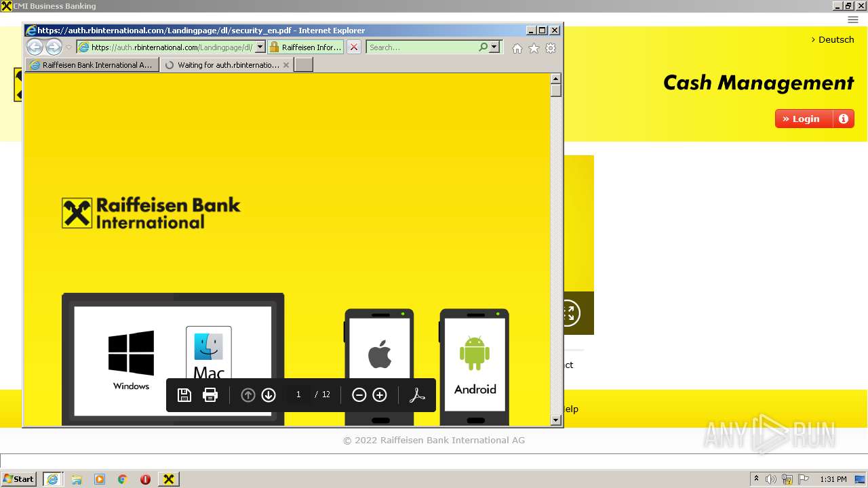Click the search magnifier icon
This screenshot has height=488, width=868.
tap(483, 47)
